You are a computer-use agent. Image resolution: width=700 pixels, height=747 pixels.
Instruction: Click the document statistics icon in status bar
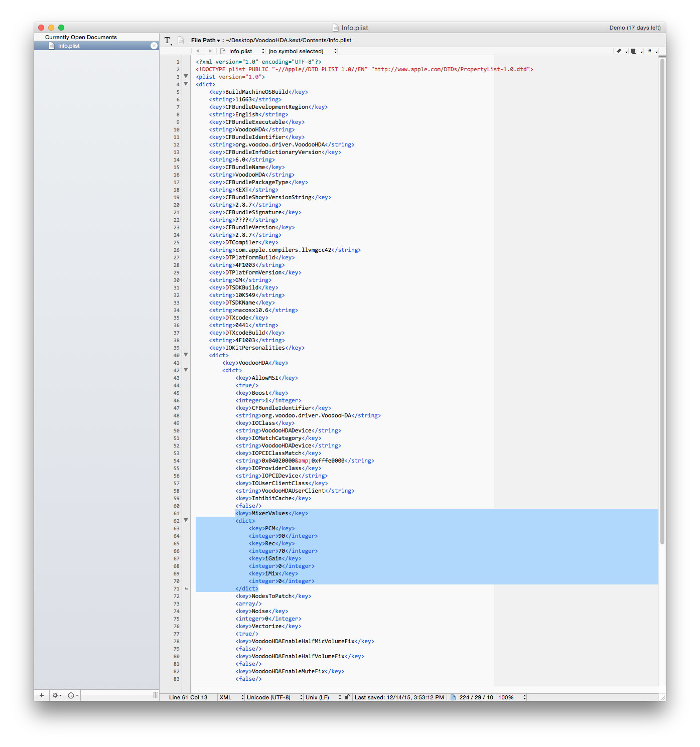pyautogui.click(x=453, y=697)
